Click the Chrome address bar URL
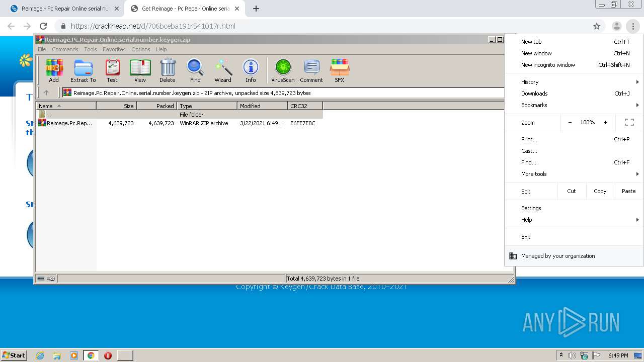This screenshot has height=362, width=644. (x=153, y=26)
